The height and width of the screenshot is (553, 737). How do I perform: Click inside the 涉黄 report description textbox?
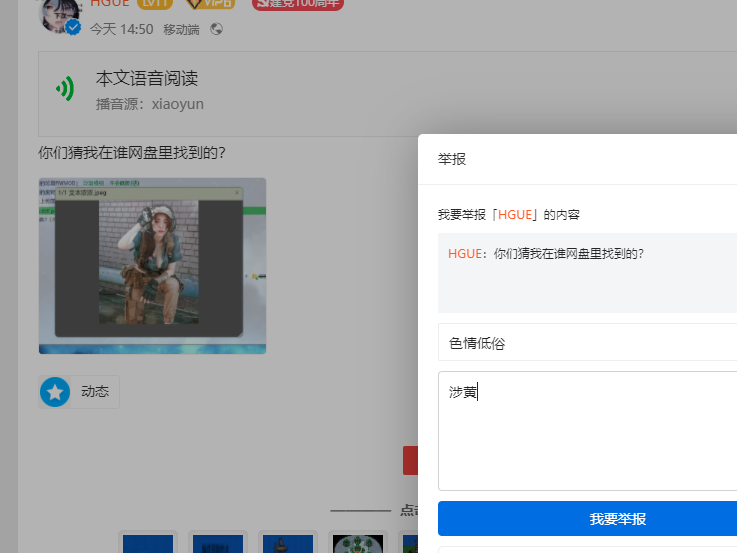click(x=587, y=430)
